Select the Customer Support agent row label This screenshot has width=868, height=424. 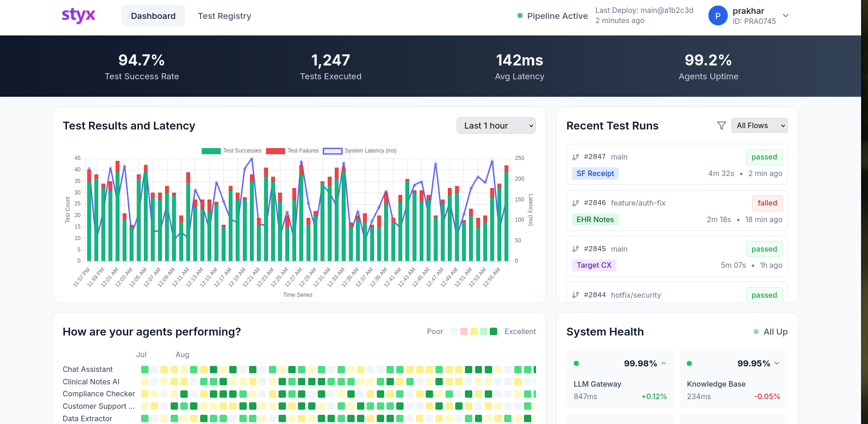pyautogui.click(x=99, y=406)
